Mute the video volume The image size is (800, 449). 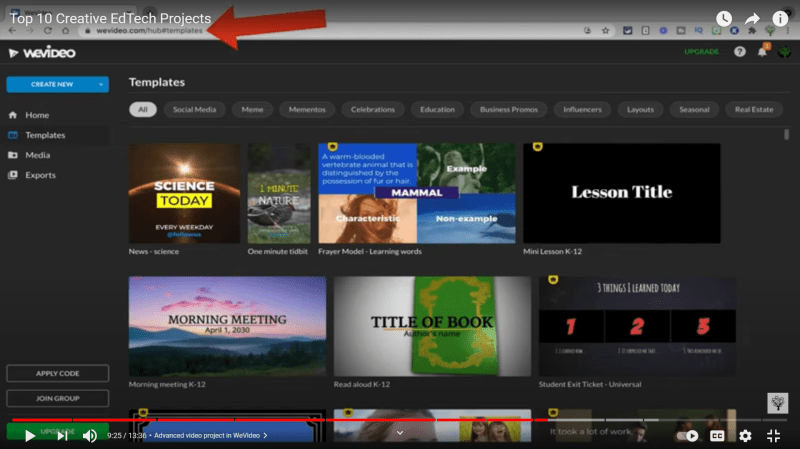(x=90, y=435)
